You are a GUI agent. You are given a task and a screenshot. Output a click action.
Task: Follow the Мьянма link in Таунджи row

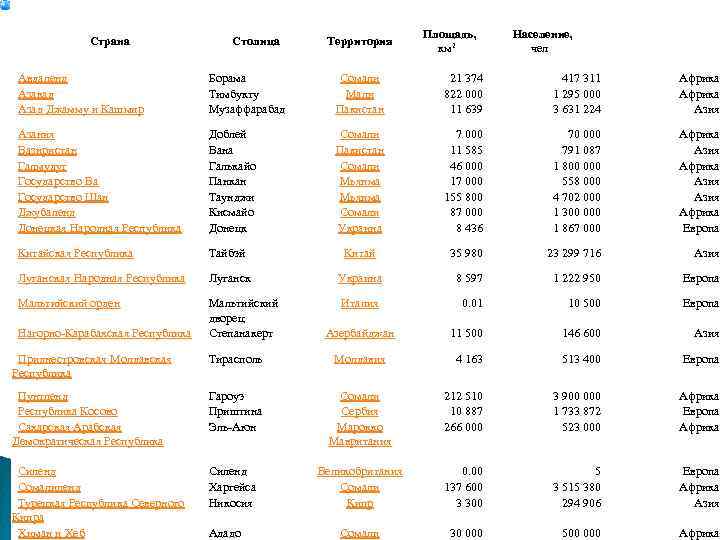pos(360,197)
